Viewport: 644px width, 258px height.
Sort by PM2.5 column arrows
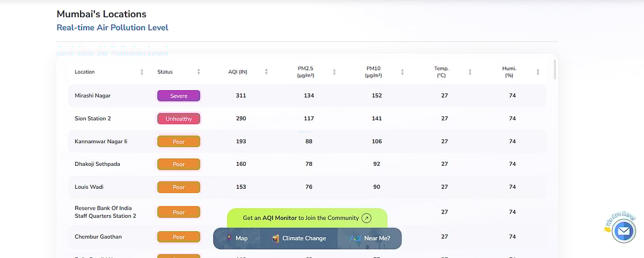pos(334,72)
